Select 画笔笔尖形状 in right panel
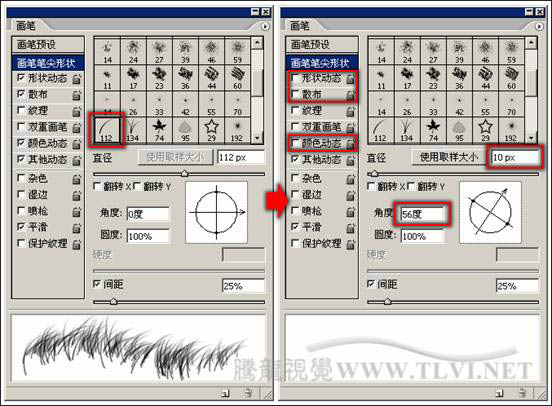 pyautogui.click(x=322, y=63)
